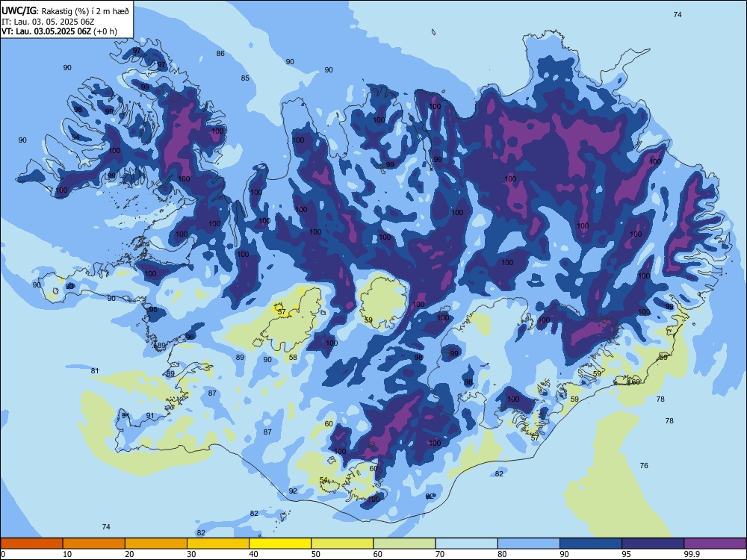Select the purple above-99.9 legend swatch
Image resolution: width=747 pixels, height=560 pixels.
[x=715, y=544]
